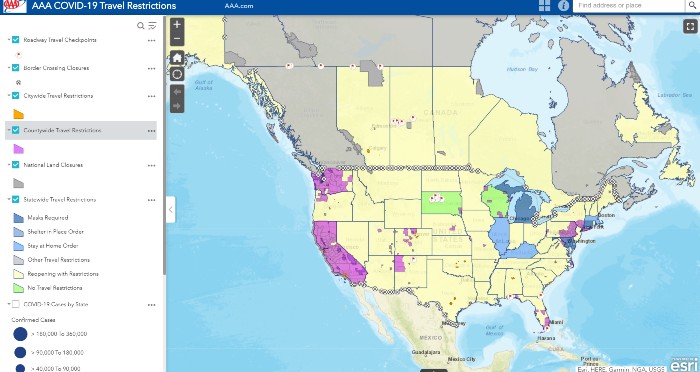Click 'Confirmed Cases' legend heading
700x372 pixels.
(x=33, y=320)
